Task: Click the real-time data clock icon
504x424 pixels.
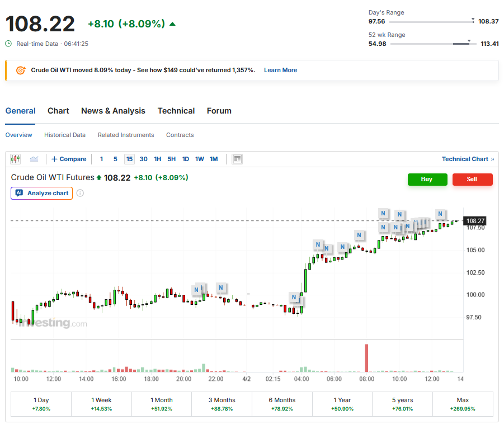Action: pyautogui.click(x=9, y=44)
